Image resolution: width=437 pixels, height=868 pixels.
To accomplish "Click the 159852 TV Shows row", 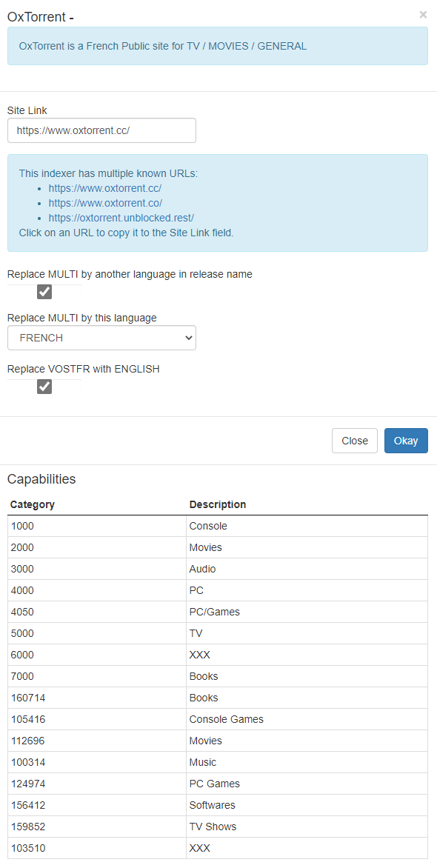I will 218,827.
